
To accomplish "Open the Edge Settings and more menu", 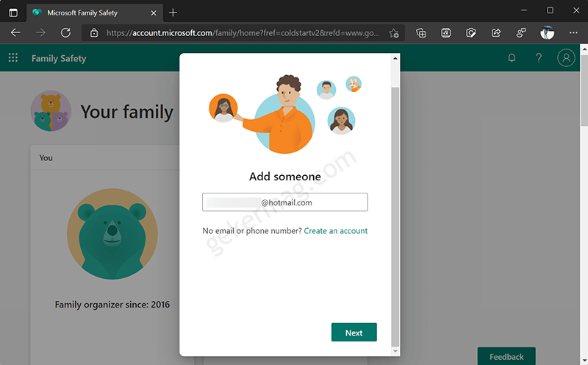I will pyautogui.click(x=573, y=32).
